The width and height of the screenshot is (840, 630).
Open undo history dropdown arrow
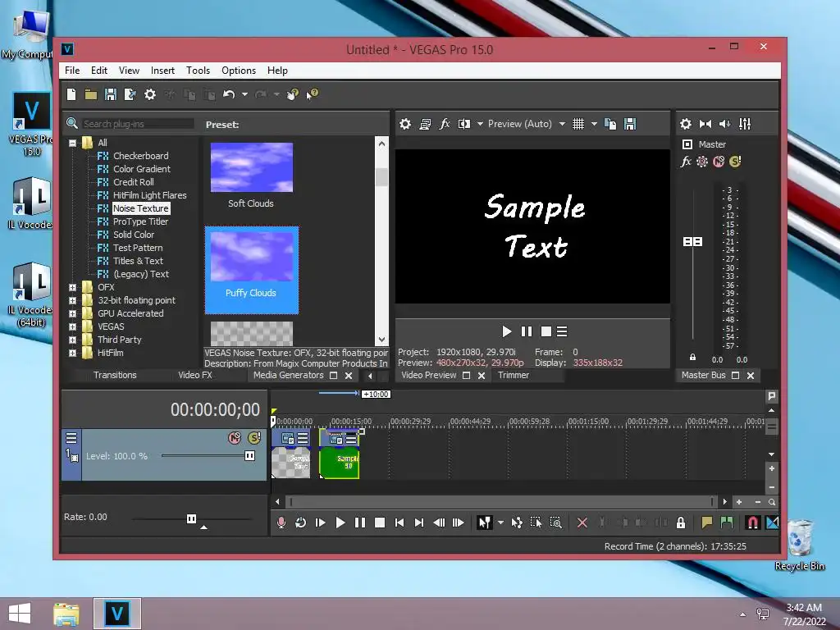244,95
